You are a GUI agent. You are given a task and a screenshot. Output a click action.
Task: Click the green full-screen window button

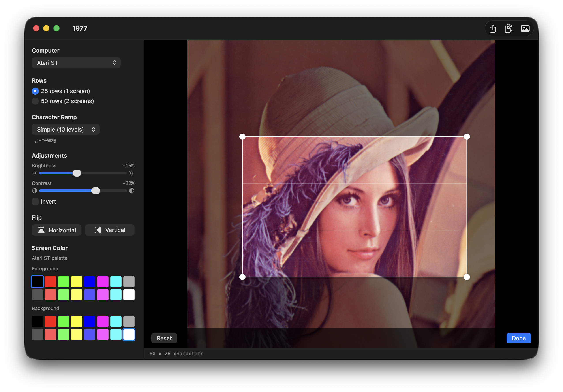pyautogui.click(x=56, y=28)
